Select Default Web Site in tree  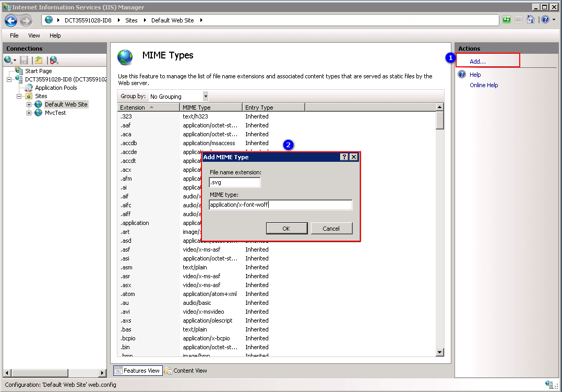point(66,104)
